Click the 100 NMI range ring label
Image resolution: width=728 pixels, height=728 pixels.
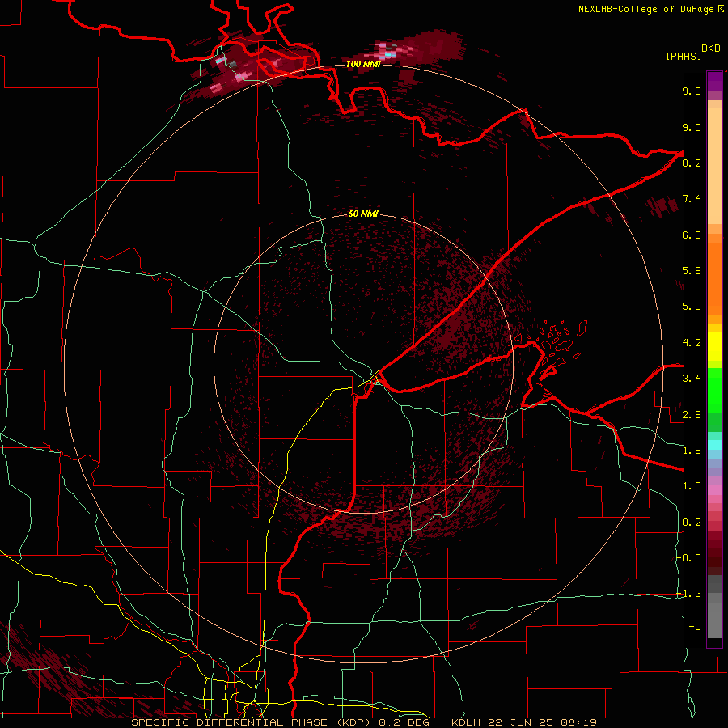(x=363, y=64)
